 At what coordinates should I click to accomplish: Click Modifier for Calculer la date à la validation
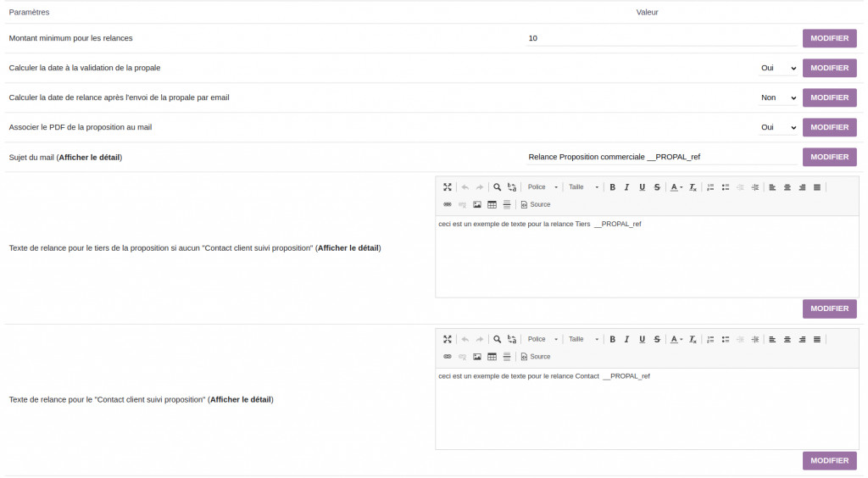[x=829, y=68]
